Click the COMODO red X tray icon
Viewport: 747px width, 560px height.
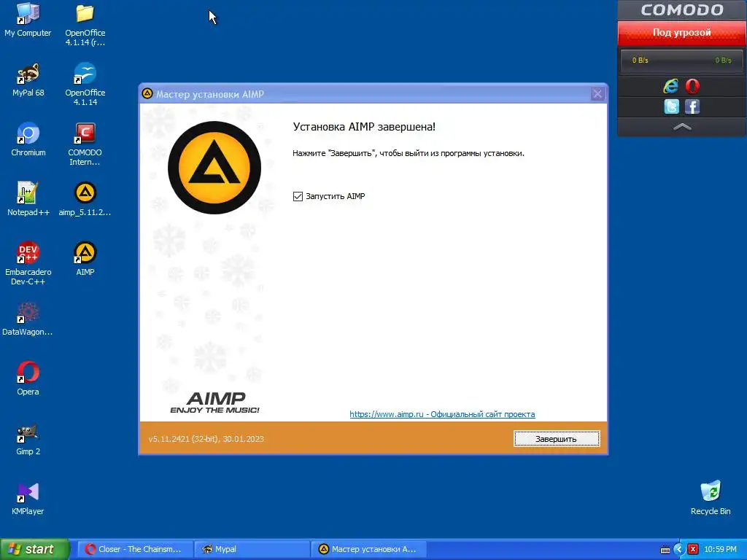point(693,549)
